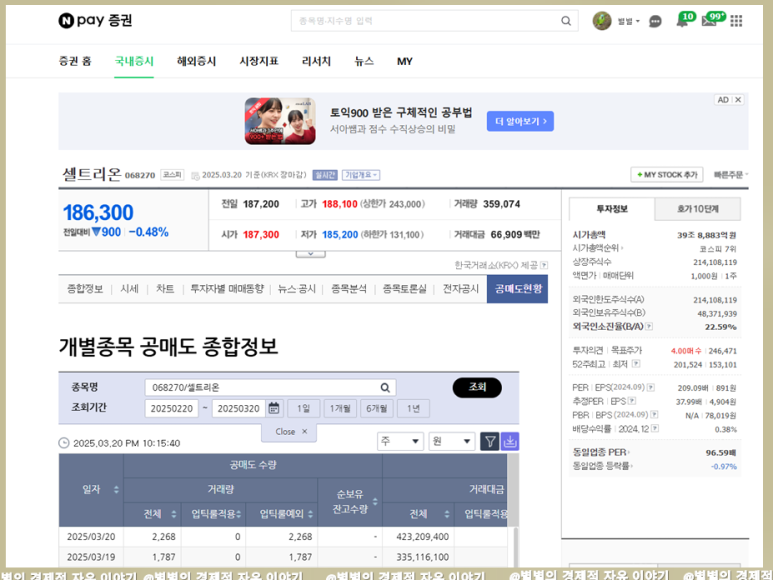Image resolution: width=773 pixels, height=580 pixels.
Task: Open the calendar date picker icon
Action: tap(274, 408)
